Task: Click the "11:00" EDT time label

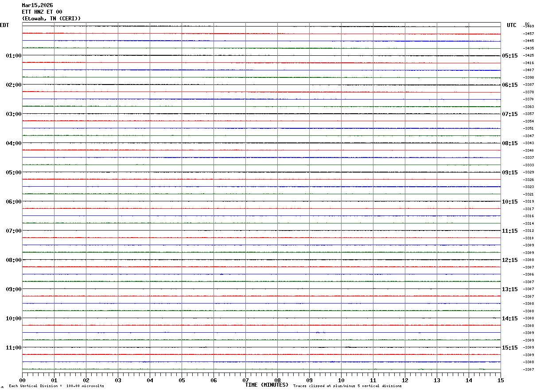Action: [14, 348]
